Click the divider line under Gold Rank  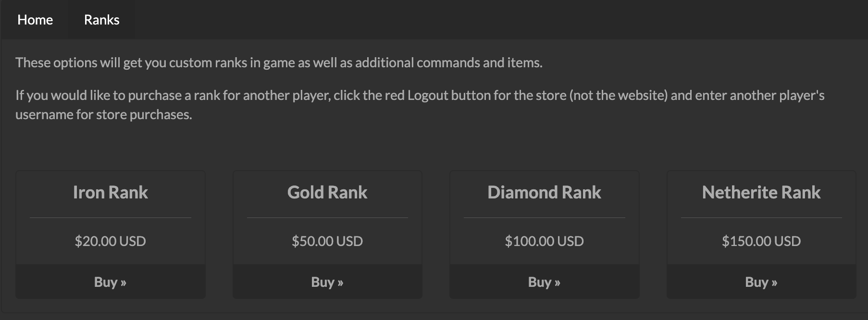click(327, 218)
